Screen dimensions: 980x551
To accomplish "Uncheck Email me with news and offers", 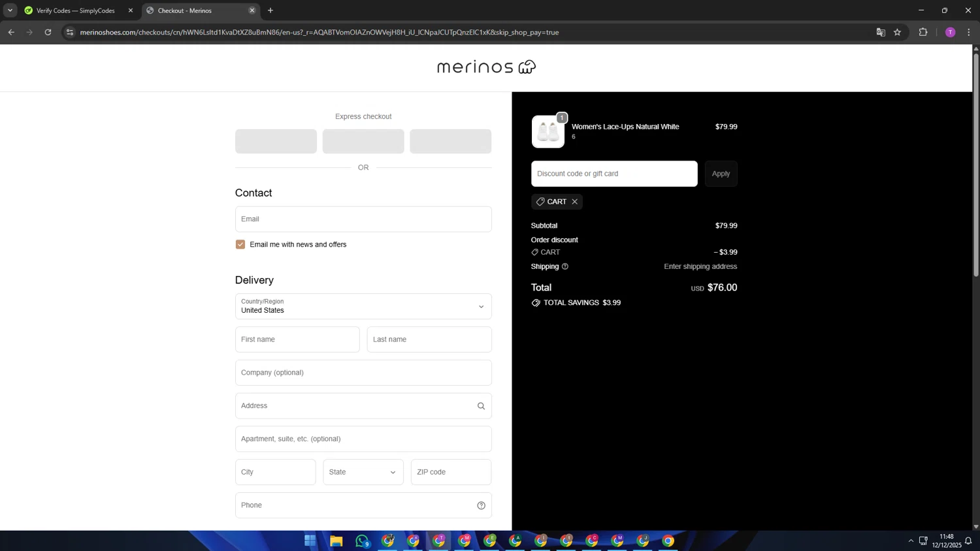I will coord(240,244).
